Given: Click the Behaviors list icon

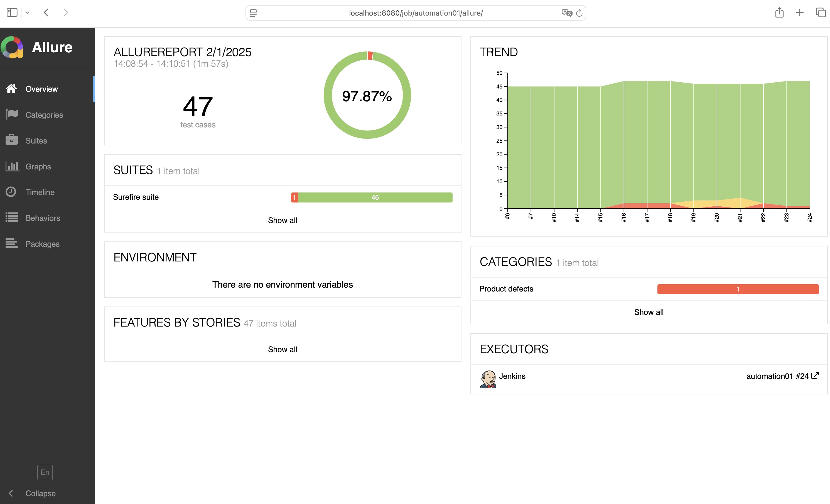Looking at the screenshot, I should (x=12, y=218).
